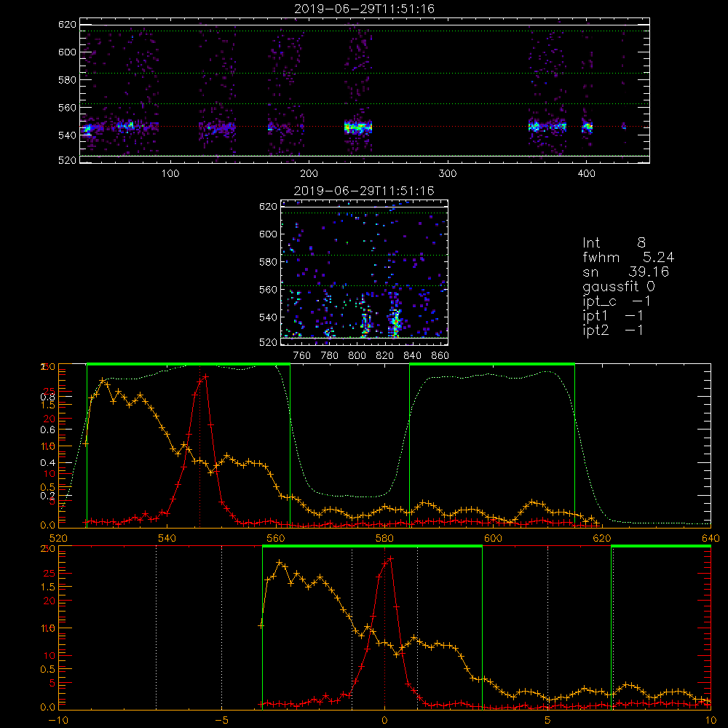Viewport: 728px width, 728px height.
Task: Select the 'sn 39.16' readout line
Action: pos(625,272)
